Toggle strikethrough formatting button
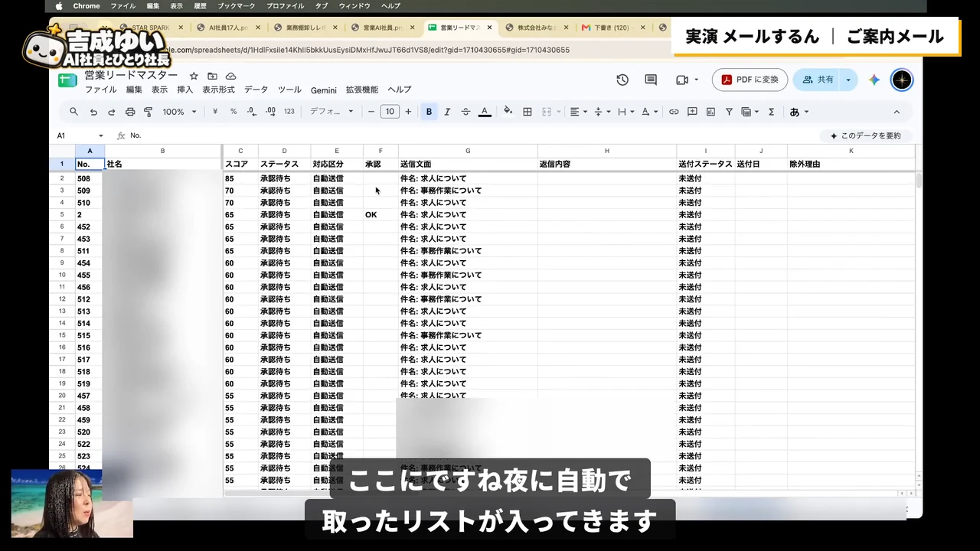Image resolution: width=980 pixels, height=551 pixels. pos(465,112)
